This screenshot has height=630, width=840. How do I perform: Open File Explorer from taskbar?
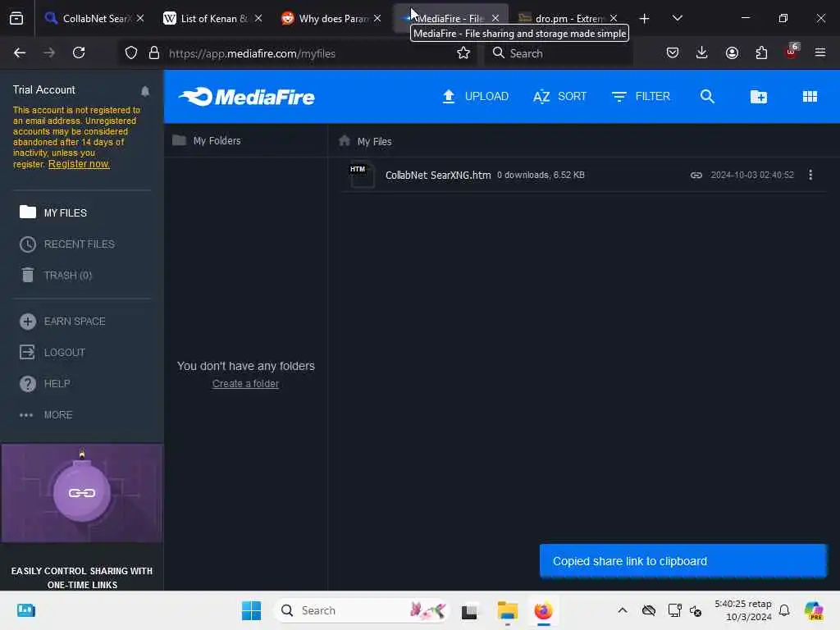point(507,610)
